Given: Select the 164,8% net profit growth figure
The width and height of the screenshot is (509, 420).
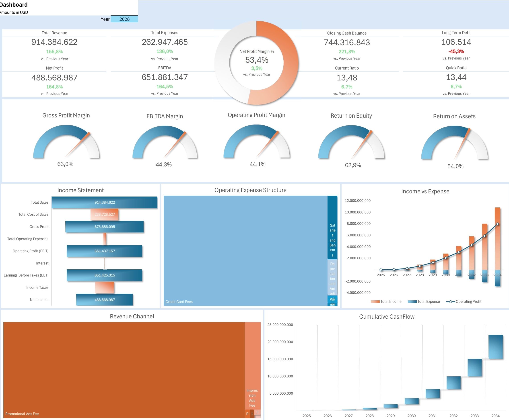Looking at the screenshot, I should point(54,87).
